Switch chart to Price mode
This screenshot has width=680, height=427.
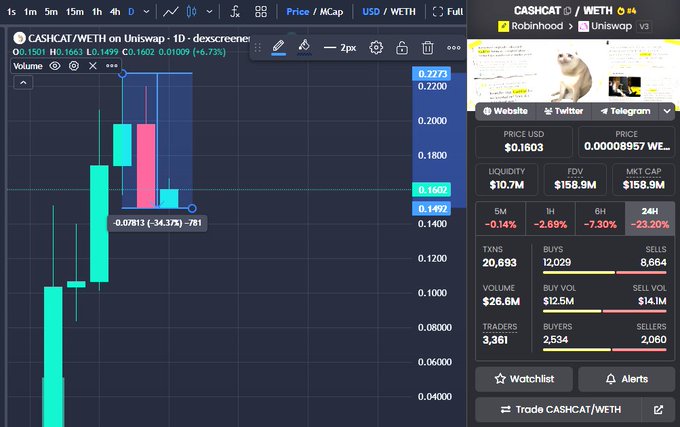pos(298,12)
